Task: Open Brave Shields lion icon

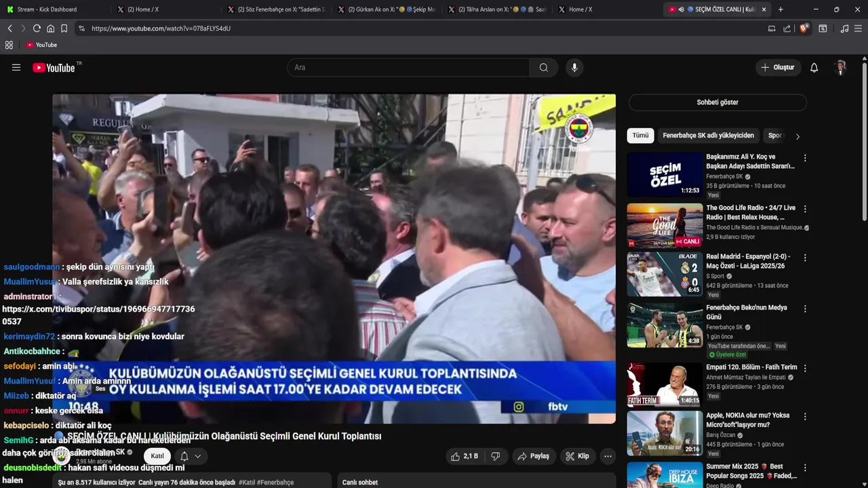Action: (x=804, y=28)
